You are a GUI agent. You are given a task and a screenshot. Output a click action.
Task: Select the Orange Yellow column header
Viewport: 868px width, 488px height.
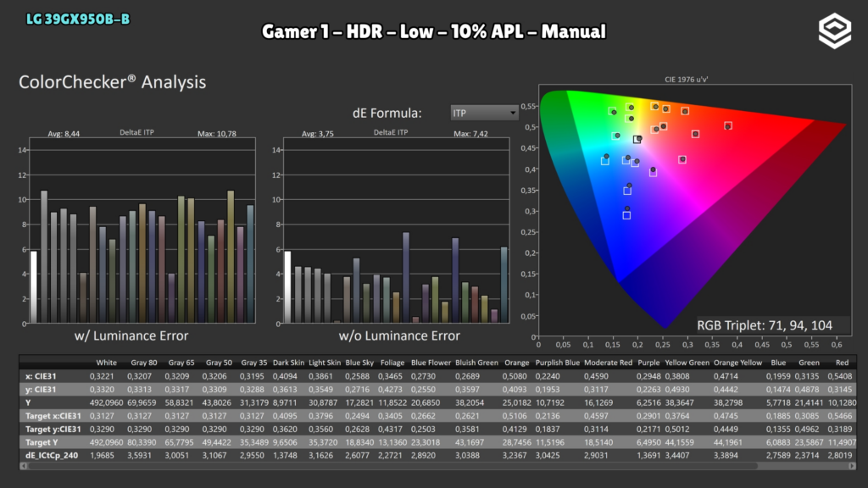tap(737, 363)
